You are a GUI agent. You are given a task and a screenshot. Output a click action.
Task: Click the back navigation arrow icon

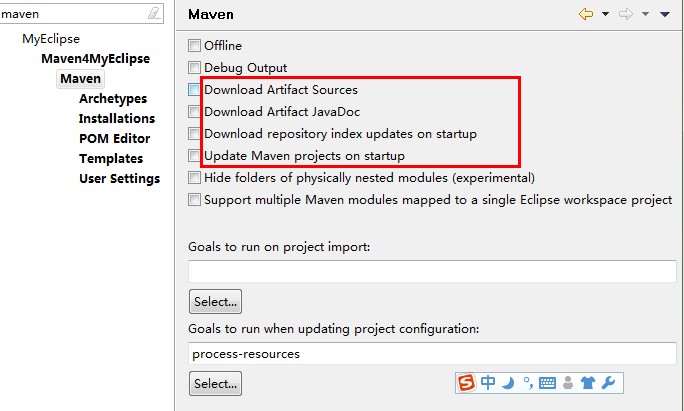pyautogui.click(x=586, y=14)
